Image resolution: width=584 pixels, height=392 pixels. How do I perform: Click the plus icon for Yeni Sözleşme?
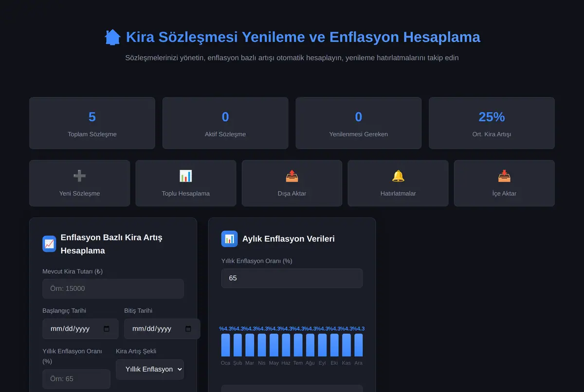pyautogui.click(x=79, y=176)
